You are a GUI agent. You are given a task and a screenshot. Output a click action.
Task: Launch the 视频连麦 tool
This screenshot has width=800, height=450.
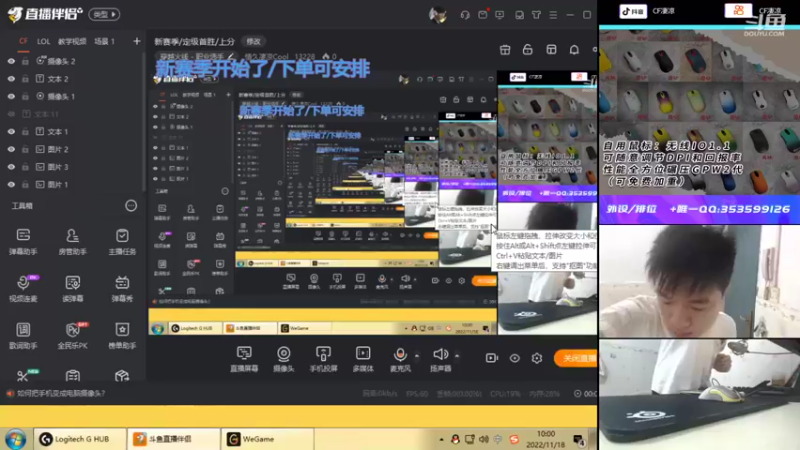coord(23,289)
